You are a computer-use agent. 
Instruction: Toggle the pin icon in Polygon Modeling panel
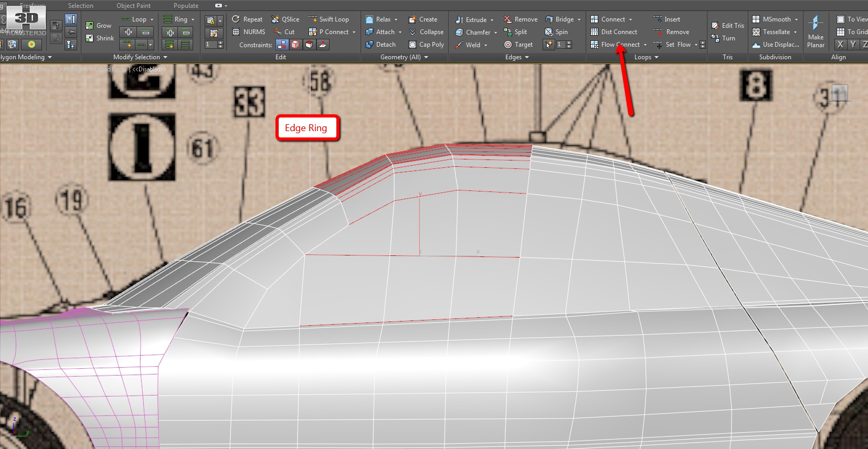point(71,32)
